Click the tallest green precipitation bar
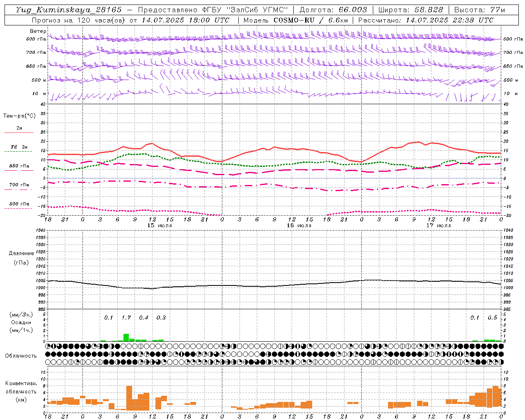The image size is (525, 420). pyautogui.click(x=126, y=338)
